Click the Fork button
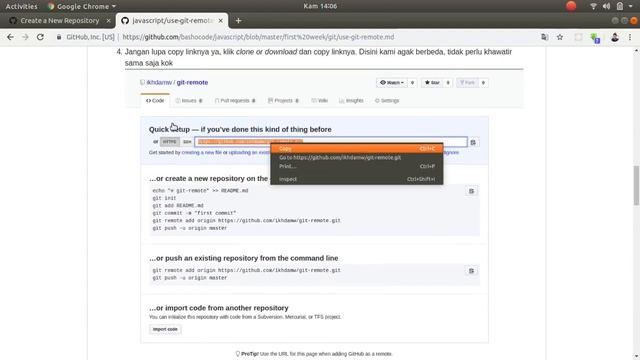This screenshot has width=640, height=360. point(467,82)
